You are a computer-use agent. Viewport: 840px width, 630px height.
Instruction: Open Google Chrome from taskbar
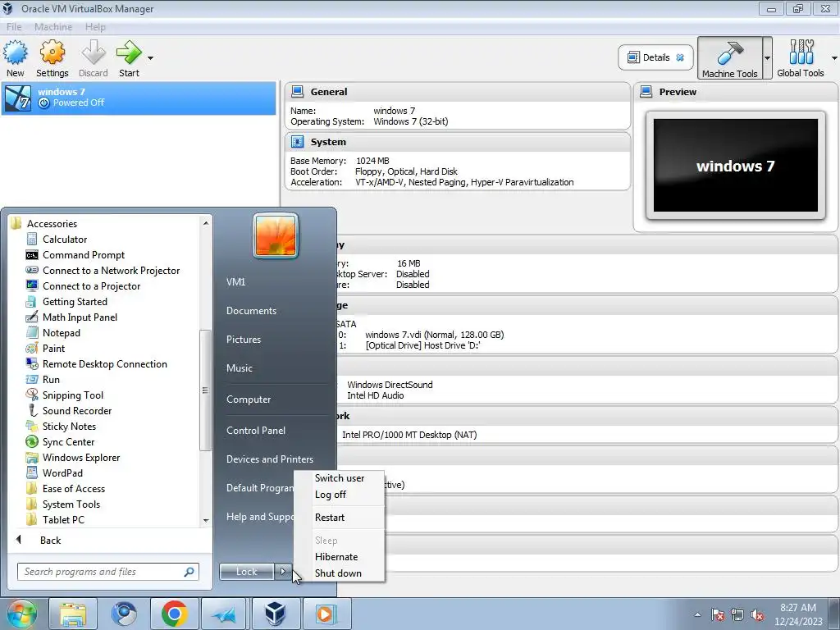pos(174,614)
